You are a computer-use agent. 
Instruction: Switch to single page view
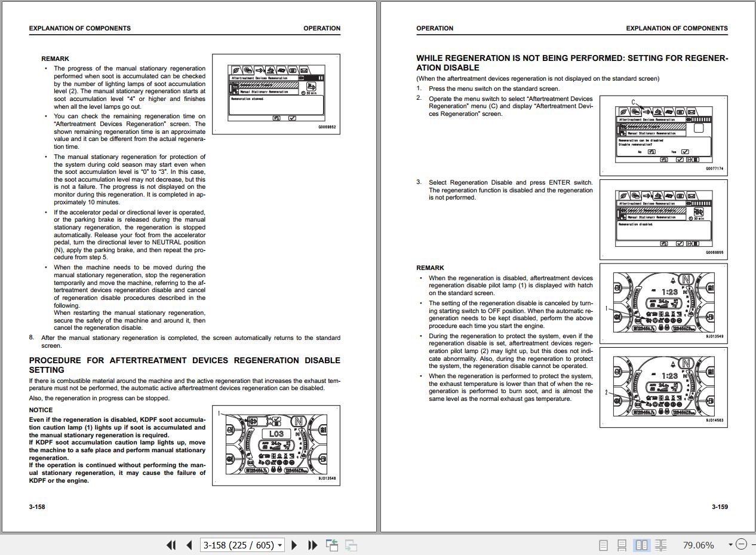[x=604, y=545]
